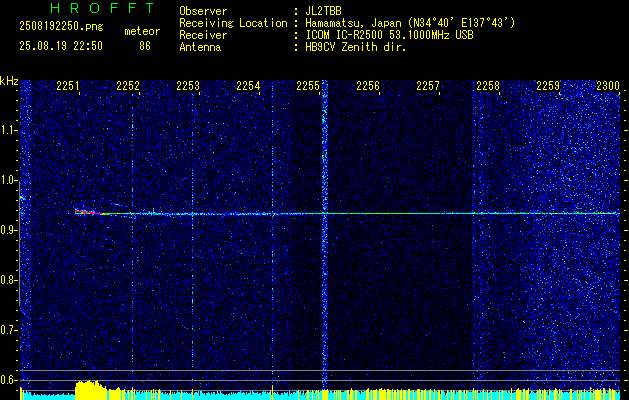Click the 2254 time marker
629x400 pixels.
pos(248,85)
